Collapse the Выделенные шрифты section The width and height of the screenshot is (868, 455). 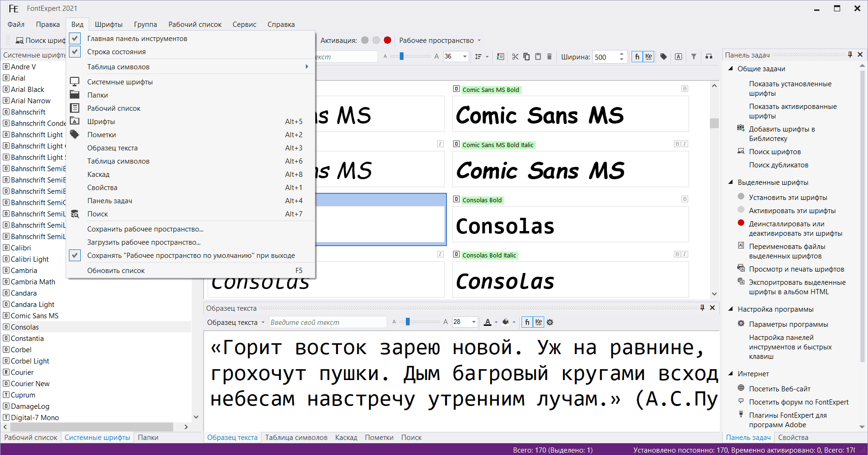pos(731,182)
